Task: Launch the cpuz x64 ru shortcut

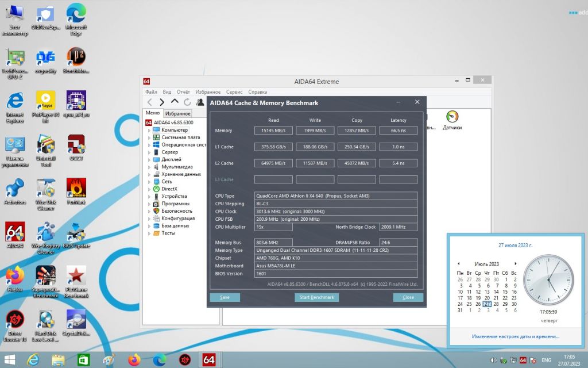Action: point(76,104)
